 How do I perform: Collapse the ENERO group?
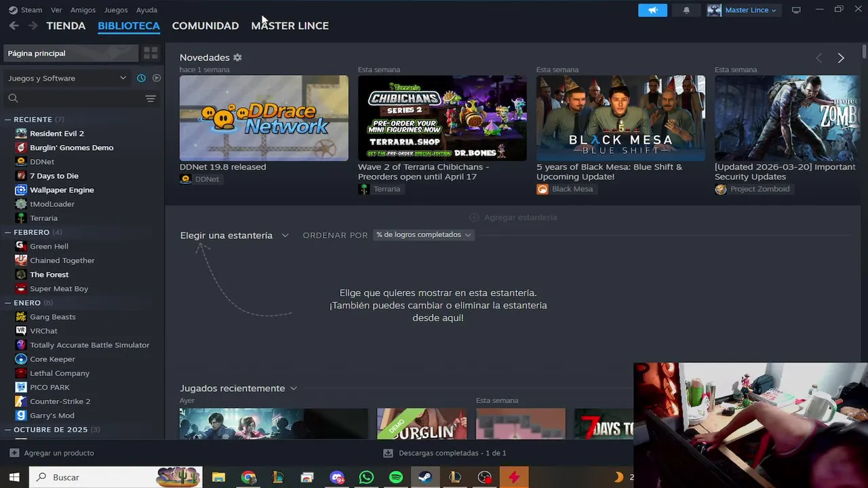tap(8, 303)
